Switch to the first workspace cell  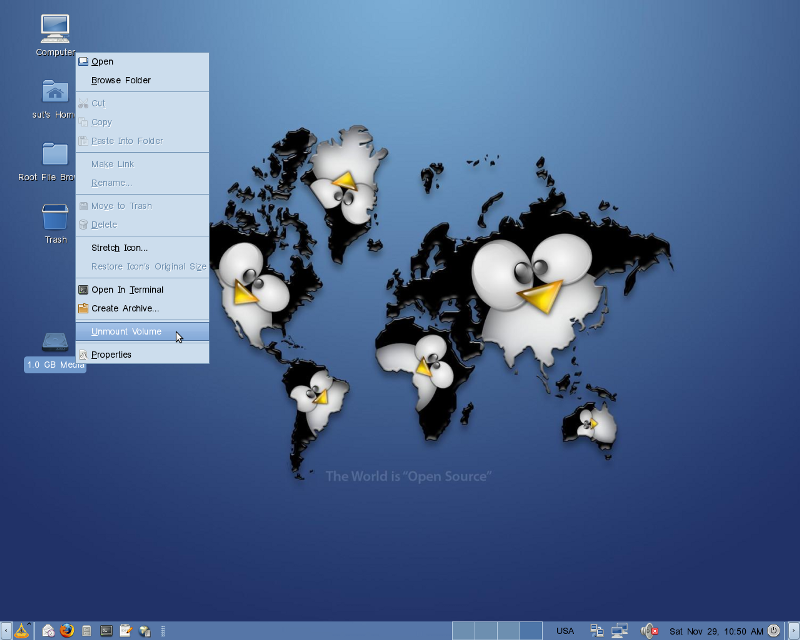point(463,631)
